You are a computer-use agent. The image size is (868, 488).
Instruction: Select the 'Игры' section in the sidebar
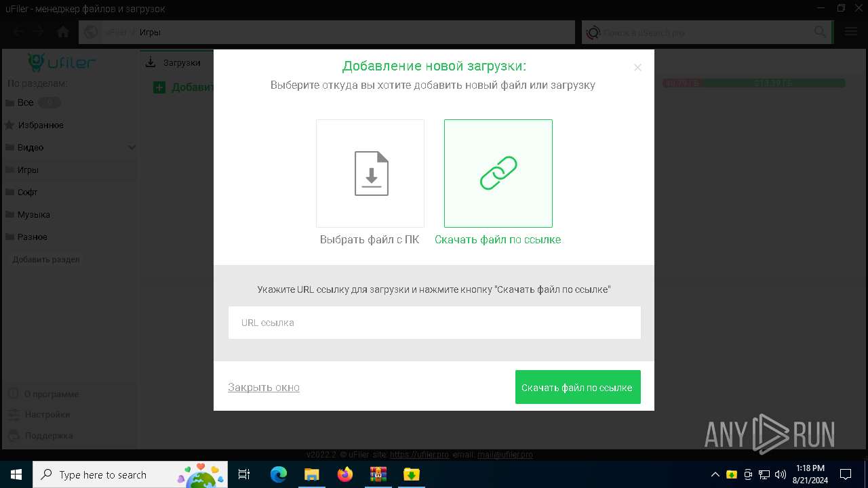(x=28, y=169)
